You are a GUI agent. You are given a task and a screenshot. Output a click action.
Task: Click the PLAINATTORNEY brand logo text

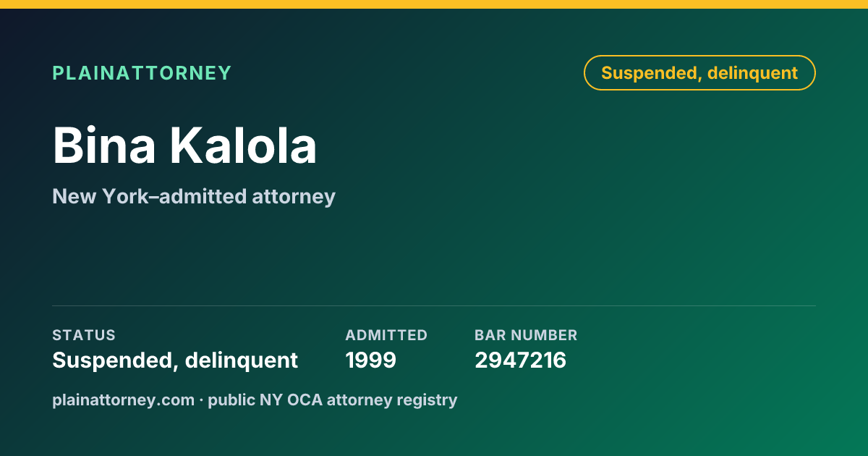click(142, 73)
